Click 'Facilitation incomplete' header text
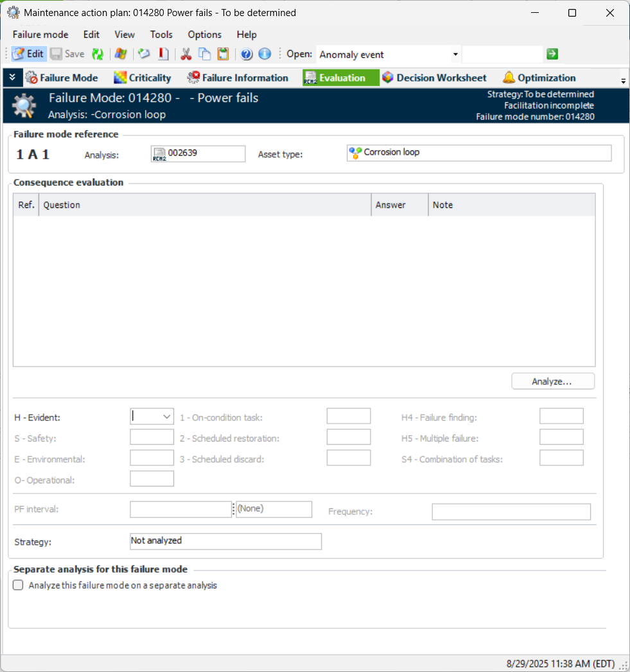Viewport: 630px width, 672px height. 549,105
